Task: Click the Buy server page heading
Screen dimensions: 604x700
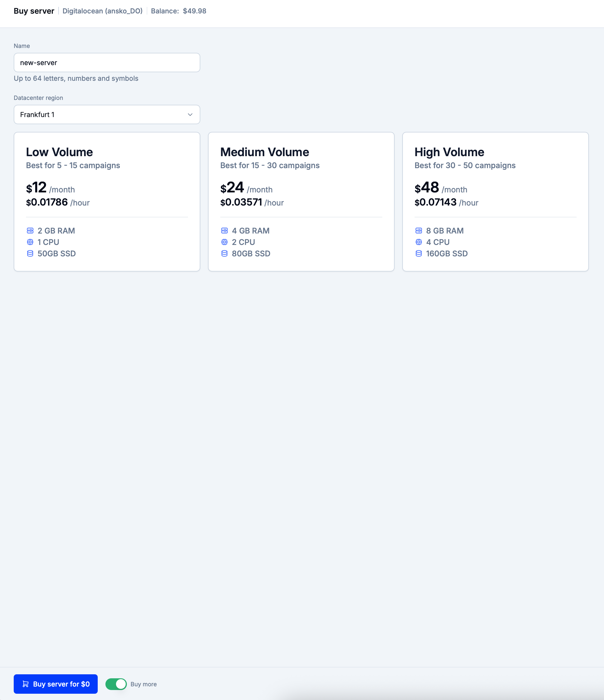Action: [34, 11]
